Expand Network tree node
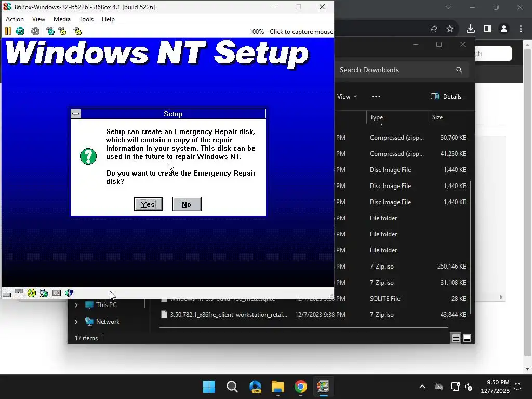 76,321
